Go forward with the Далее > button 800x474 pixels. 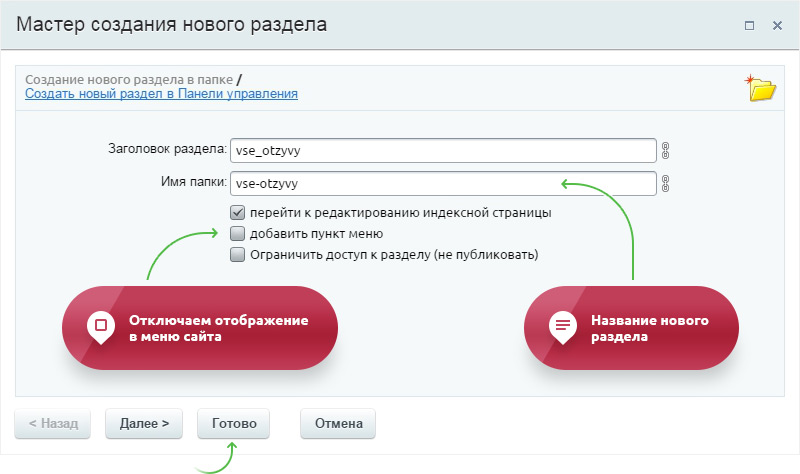[x=144, y=423]
